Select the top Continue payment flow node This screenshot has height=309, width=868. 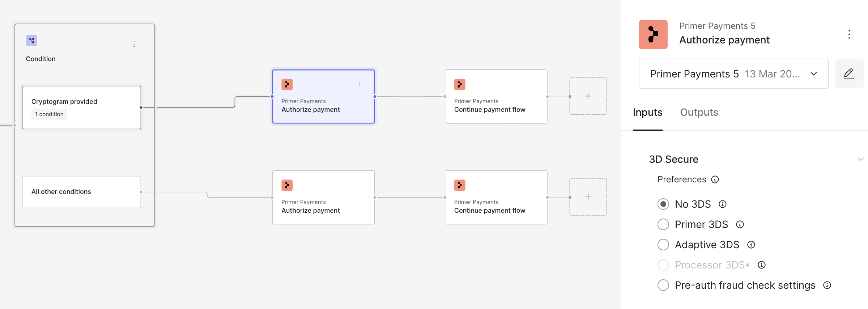click(x=496, y=97)
